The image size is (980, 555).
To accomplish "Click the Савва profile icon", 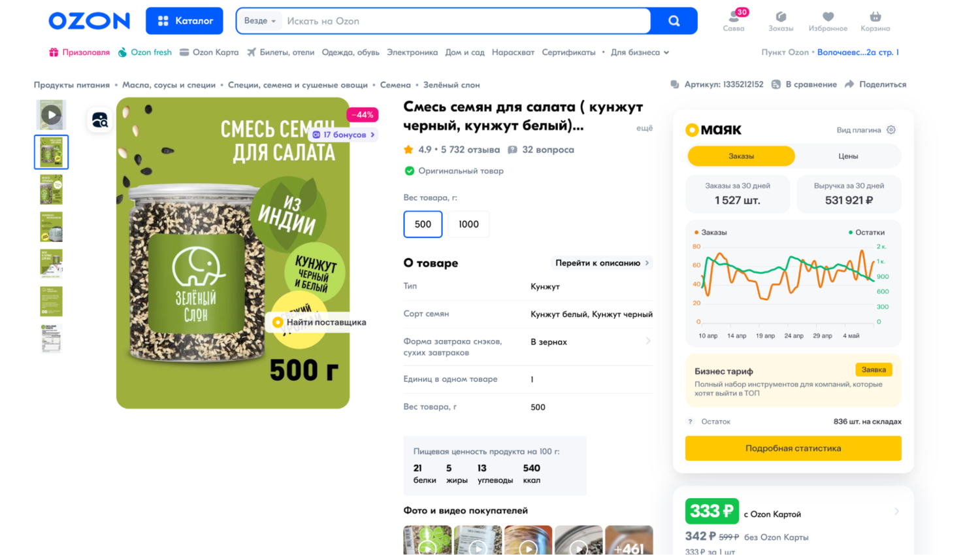I will point(734,17).
